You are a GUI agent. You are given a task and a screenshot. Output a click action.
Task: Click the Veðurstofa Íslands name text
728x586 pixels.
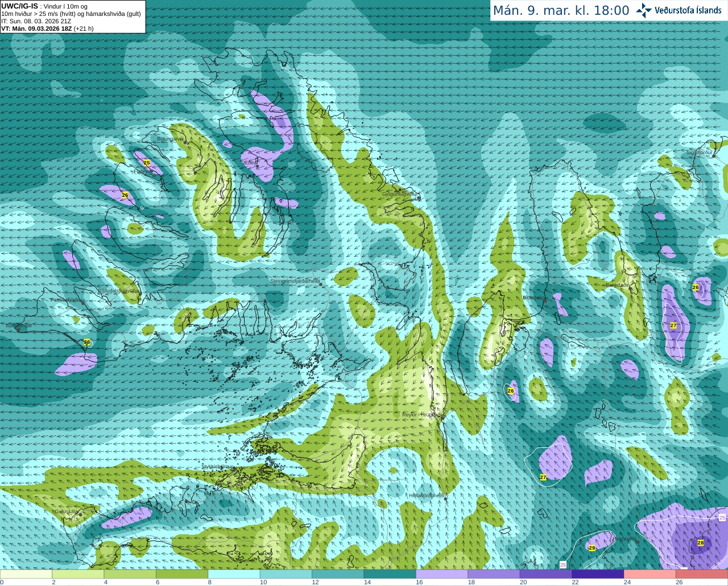(688, 10)
